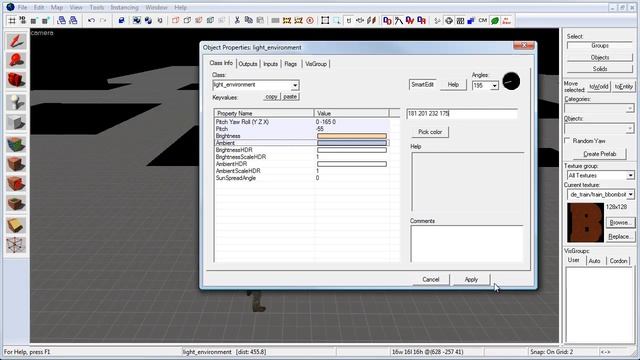The height and width of the screenshot is (360, 640).
Task: Click the Copy toolbar icon
Action: [248, 20]
